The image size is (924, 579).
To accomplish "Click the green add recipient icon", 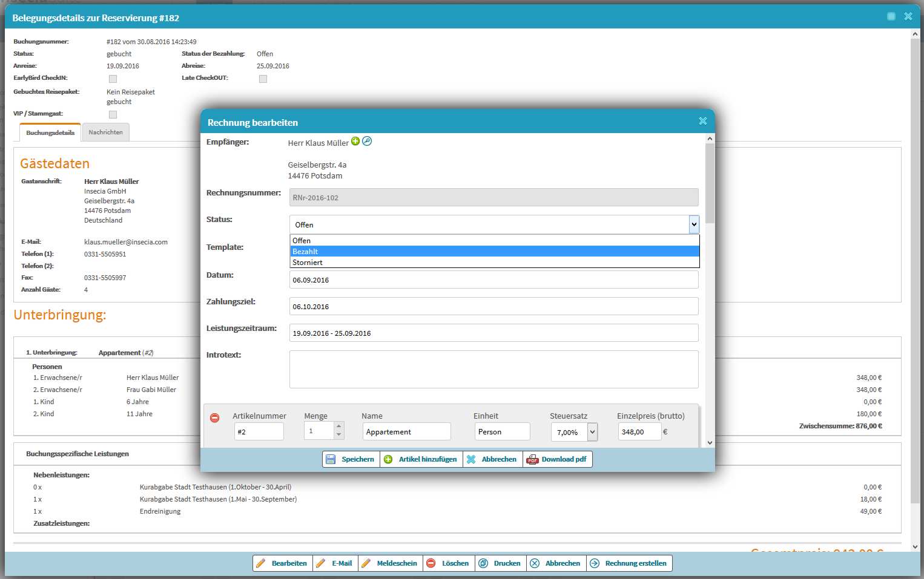I will 355,142.
